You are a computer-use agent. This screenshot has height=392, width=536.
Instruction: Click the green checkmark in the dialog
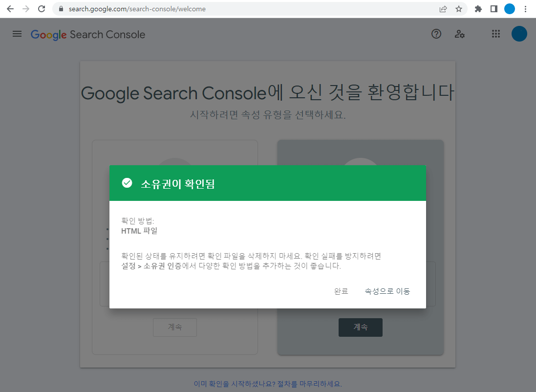(127, 183)
